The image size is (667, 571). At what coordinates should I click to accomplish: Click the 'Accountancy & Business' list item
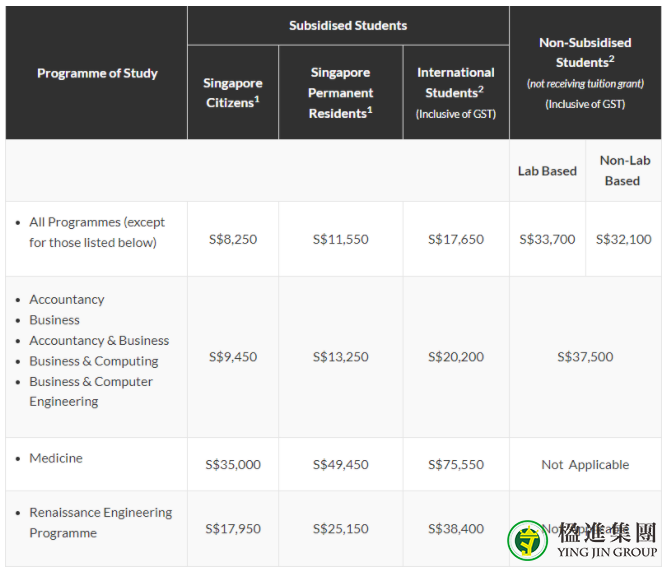click(x=99, y=340)
